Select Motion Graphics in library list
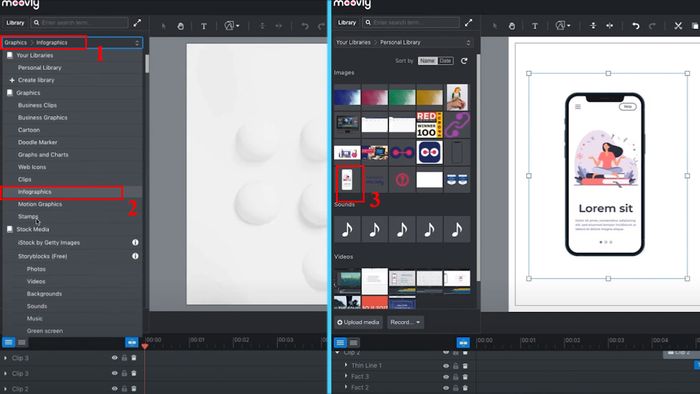 click(40, 204)
